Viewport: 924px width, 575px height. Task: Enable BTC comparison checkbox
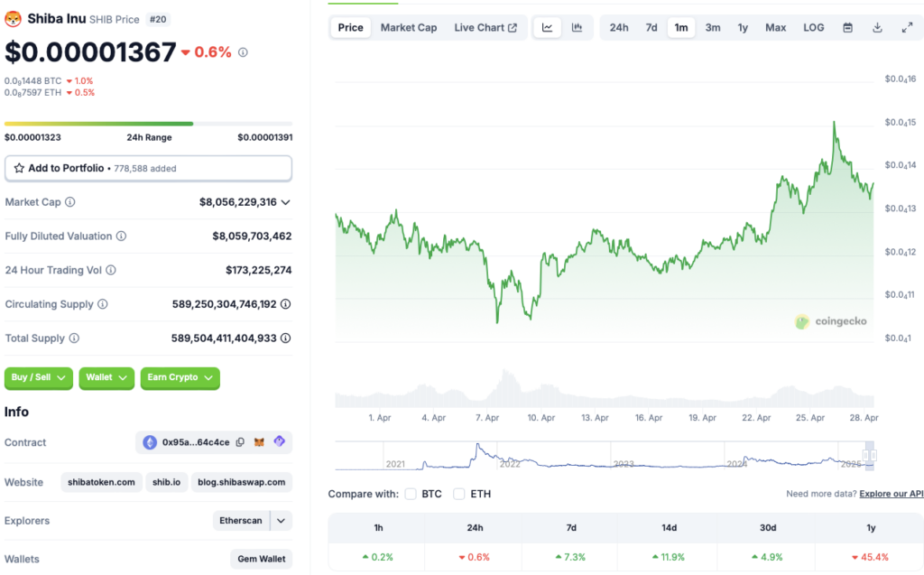click(411, 494)
